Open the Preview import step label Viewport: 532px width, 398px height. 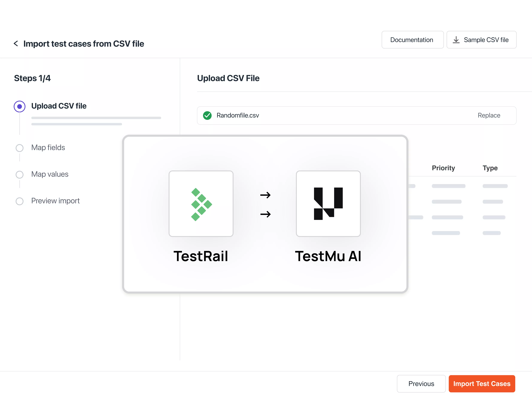(x=55, y=201)
